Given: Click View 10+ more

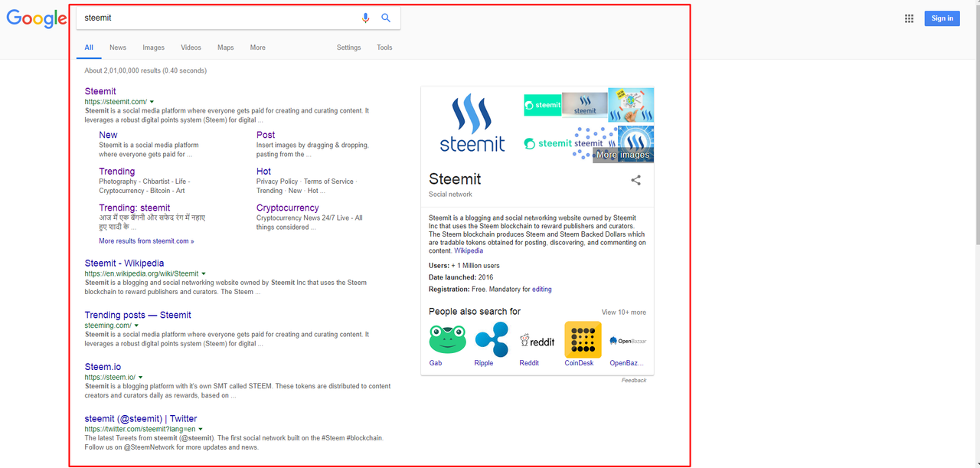Looking at the screenshot, I should (x=624, y=313).
